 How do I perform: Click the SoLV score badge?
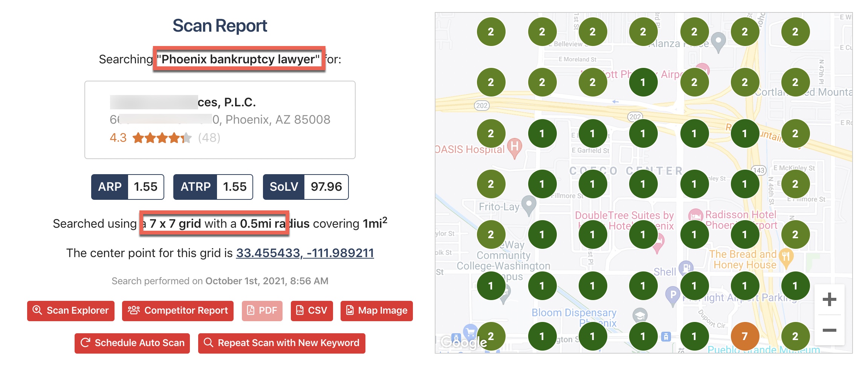coord(306,187)
